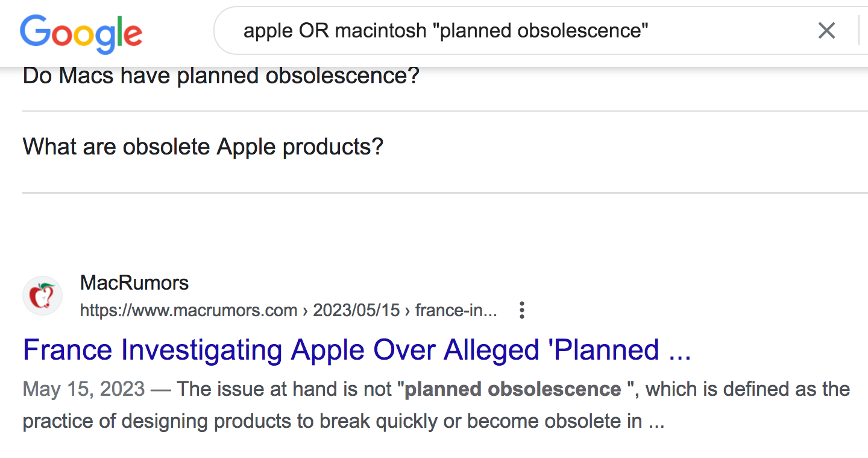This screenshot has width=868, height=458.
Task: Open three-dot options for MacRumors result
Action: pyautogui.click(x=522, y=311)
